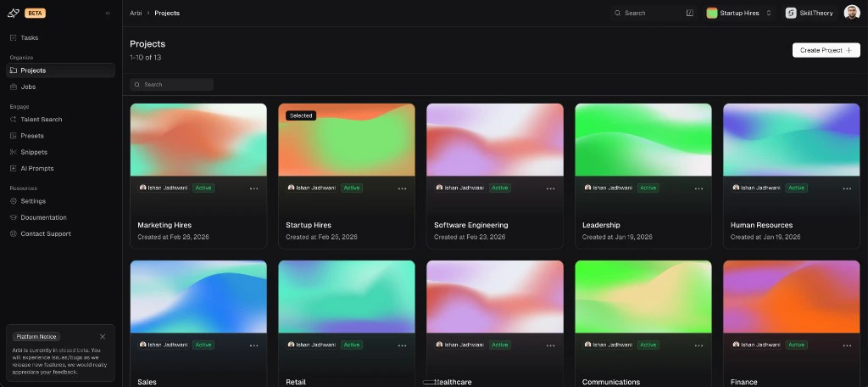Click Active badge on Leadership card
The width and height of the screenshot is (868, 387).
(x=648, y=188)
